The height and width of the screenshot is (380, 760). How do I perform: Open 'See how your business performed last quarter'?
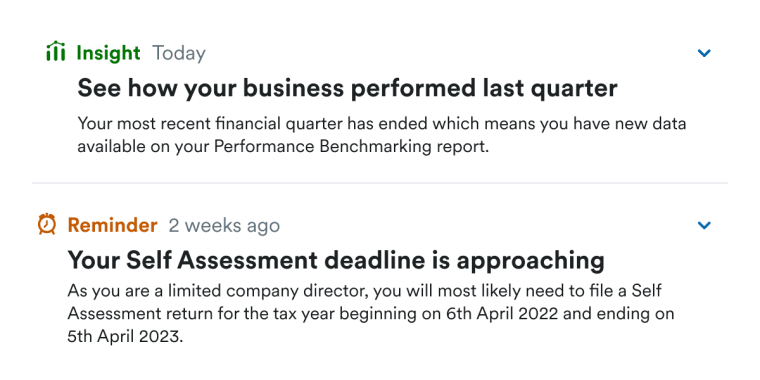click(347, 88)
